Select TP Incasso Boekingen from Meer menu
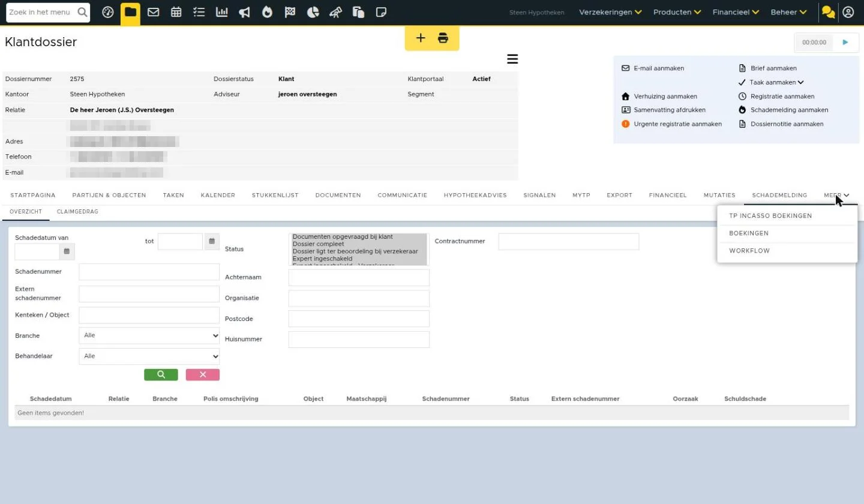 click(x=770, y=216)
